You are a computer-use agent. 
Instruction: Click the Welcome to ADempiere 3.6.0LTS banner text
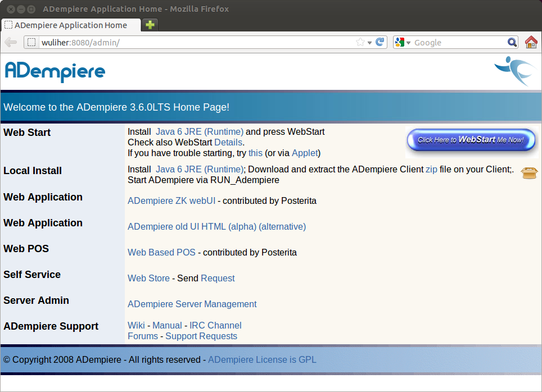116,107
